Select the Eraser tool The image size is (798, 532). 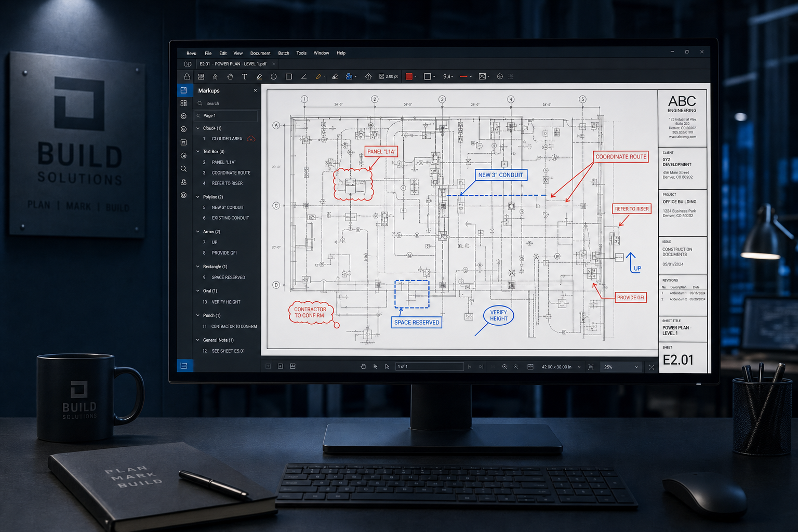335,76
